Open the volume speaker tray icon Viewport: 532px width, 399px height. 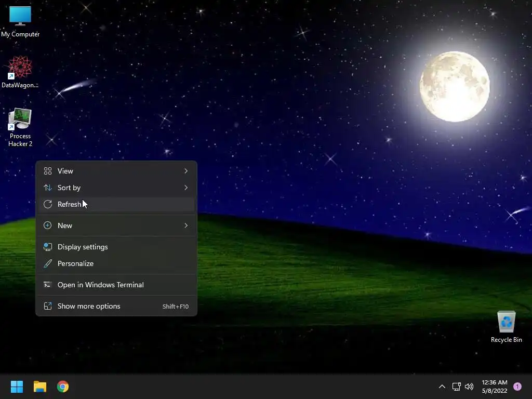(469, 387)
